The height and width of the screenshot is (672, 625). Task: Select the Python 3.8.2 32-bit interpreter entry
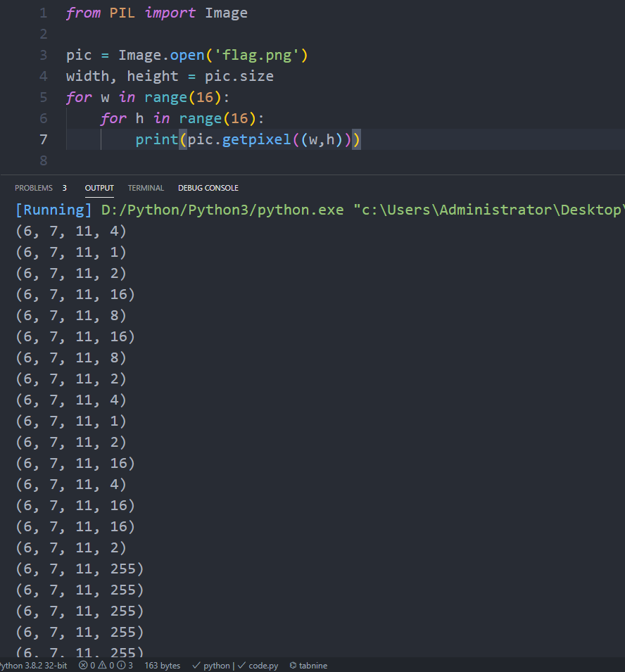(x=34, y=665)
